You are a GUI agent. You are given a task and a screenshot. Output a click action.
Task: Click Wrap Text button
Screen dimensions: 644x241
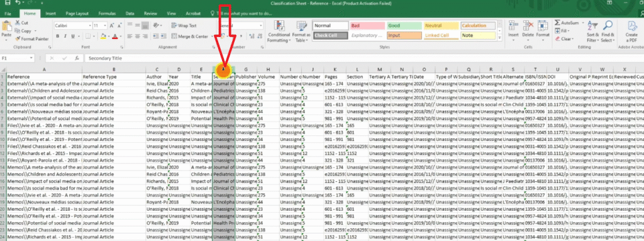click(x=184, y=26)
